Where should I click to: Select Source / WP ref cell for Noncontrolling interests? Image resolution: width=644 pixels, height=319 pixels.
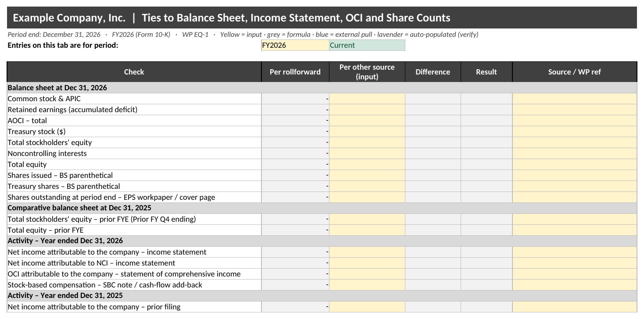tap(575, 153)
